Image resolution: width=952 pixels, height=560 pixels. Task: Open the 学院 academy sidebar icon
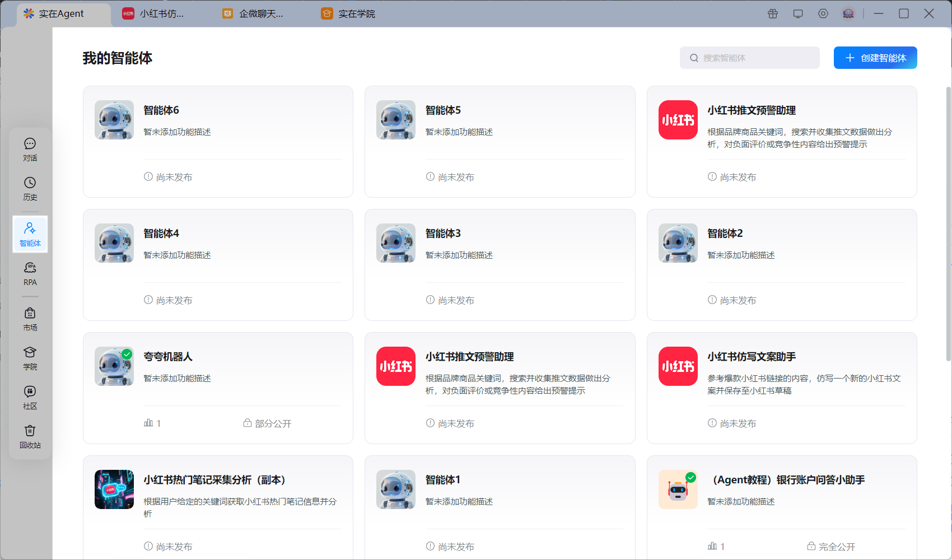[30, 358]
